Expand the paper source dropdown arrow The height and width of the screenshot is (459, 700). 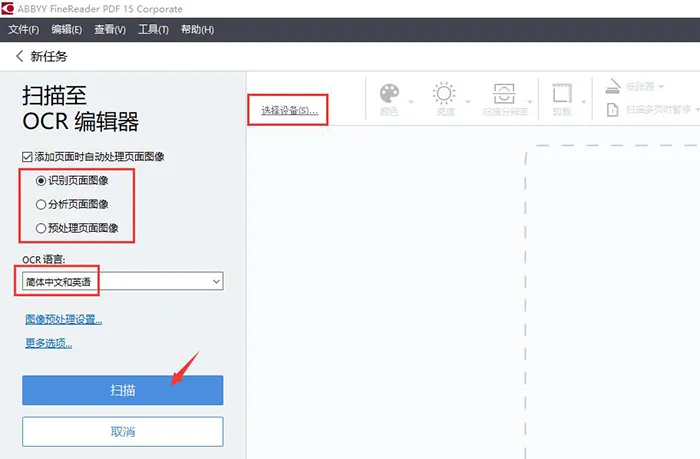coord(661,86)
